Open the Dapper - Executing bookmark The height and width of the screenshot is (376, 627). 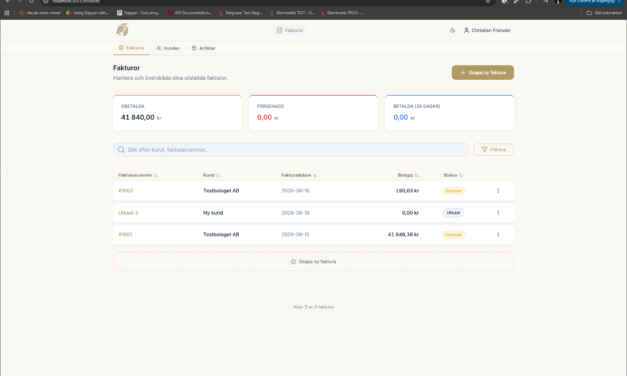point(139,13)
